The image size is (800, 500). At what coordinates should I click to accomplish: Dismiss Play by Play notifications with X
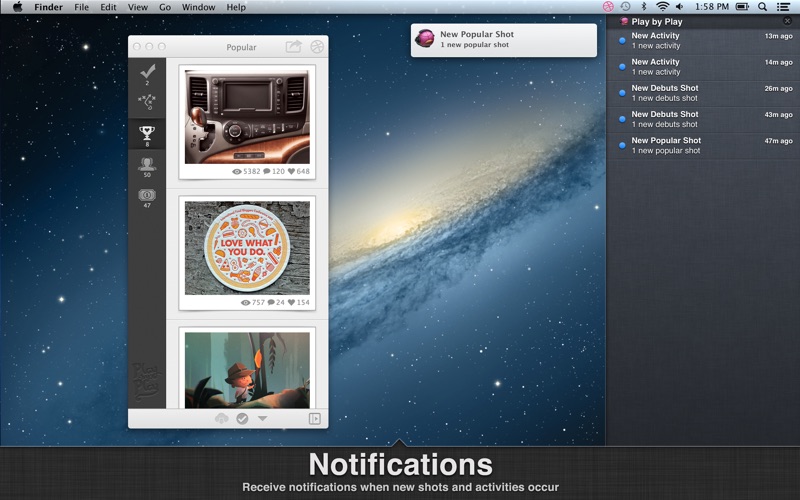coord(787,21)
